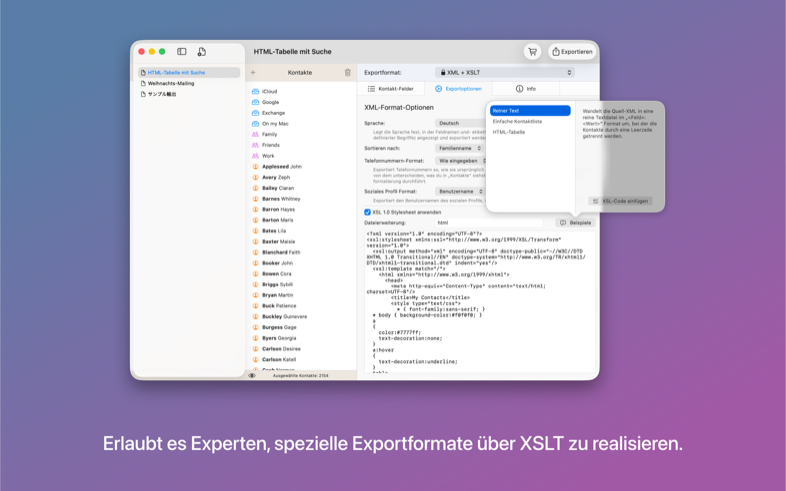Screen dimensions: 786x491
Task: Choose HTML-Tabelle from the examples list
Action: click(509, 132)
